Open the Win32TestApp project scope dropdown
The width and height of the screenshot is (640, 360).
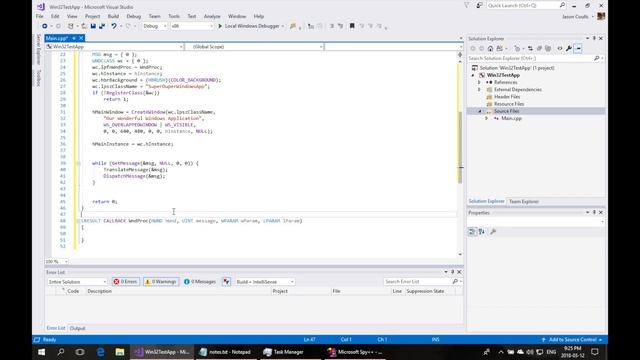pyautogui.click(x=114, y=47)
